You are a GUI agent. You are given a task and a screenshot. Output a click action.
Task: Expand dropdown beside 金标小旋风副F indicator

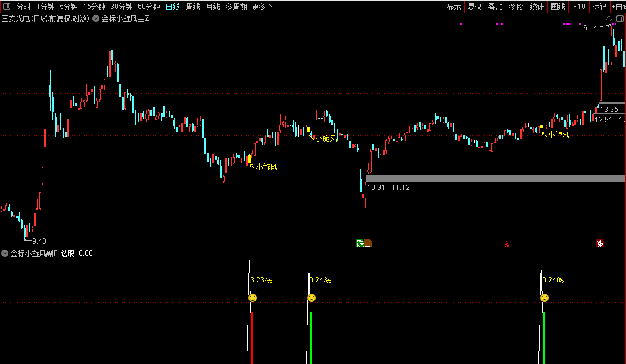click(x=5, y=253)
